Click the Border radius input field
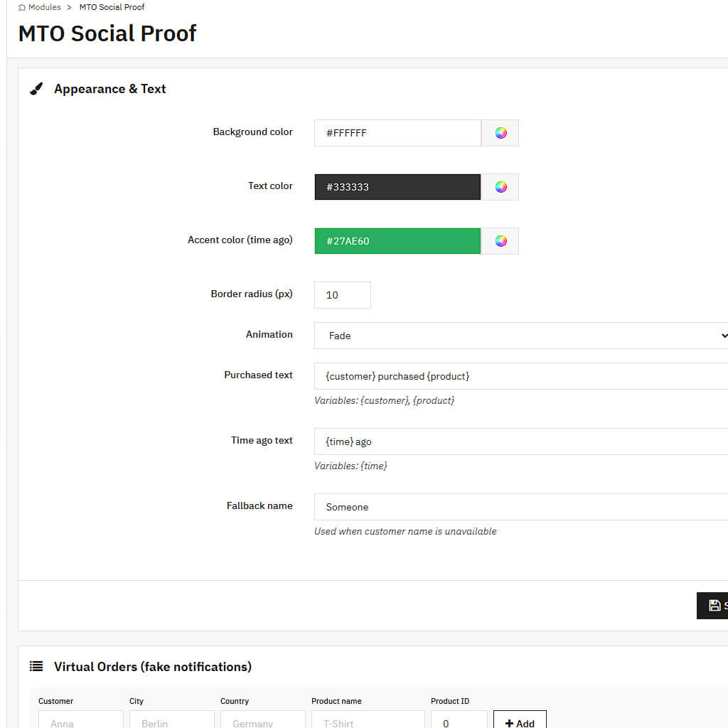The width and height of the screenshot is (728, 728). point(342,295)
